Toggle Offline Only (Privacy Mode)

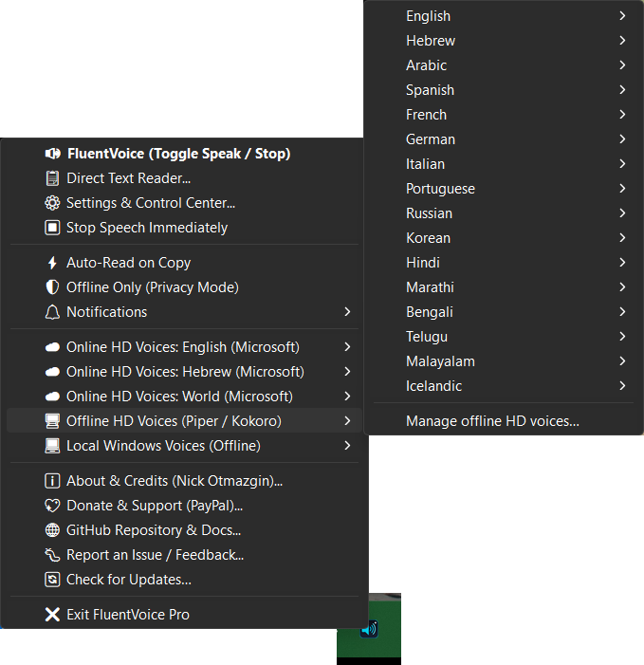click(x=184, y=287)
